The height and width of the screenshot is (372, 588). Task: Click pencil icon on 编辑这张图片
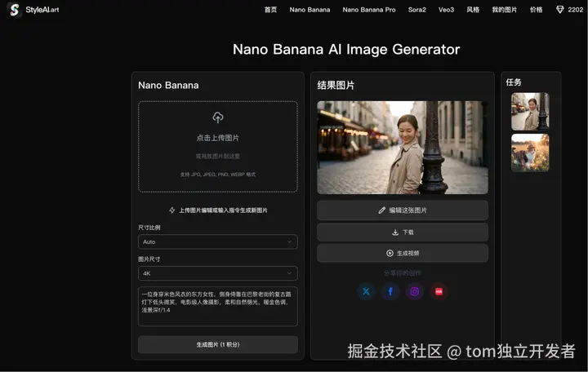[381, 210]
